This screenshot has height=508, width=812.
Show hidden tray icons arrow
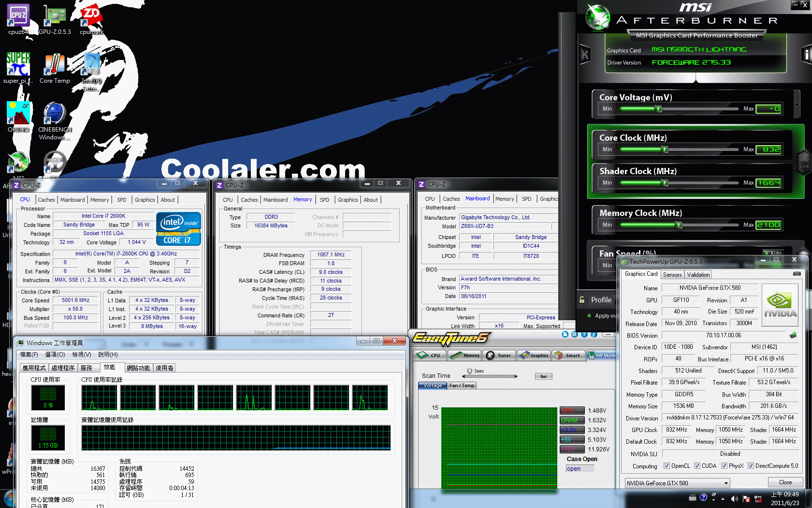point(723,498)
